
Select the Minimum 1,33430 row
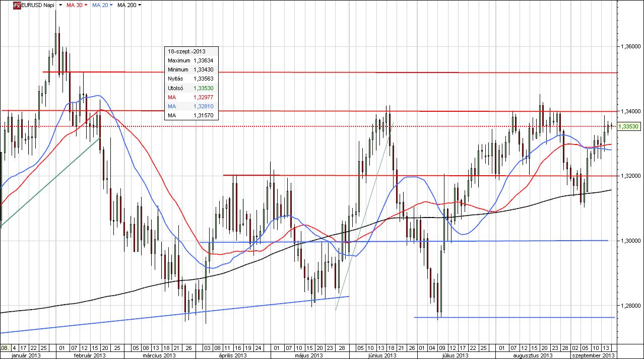click(x=191, y=69)
